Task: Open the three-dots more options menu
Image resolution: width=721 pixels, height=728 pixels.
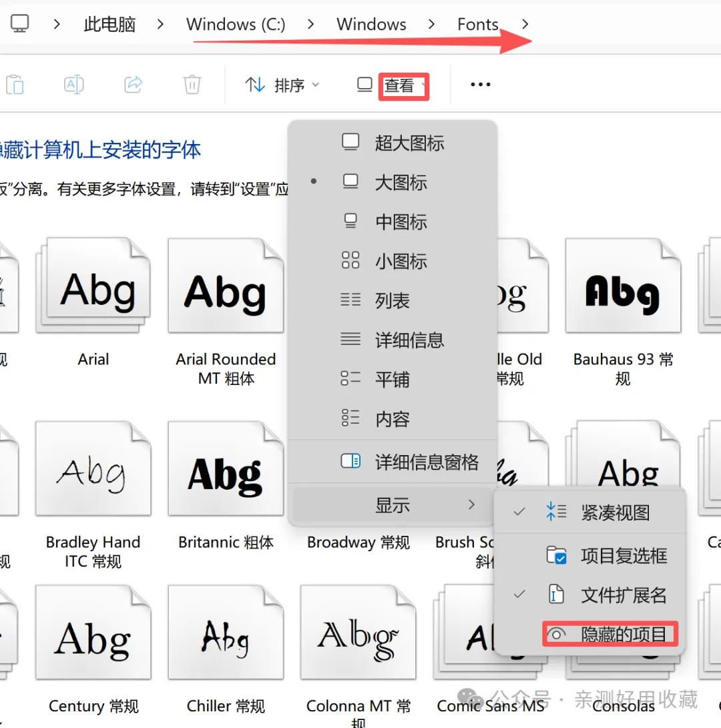Action: pos(481,85)
